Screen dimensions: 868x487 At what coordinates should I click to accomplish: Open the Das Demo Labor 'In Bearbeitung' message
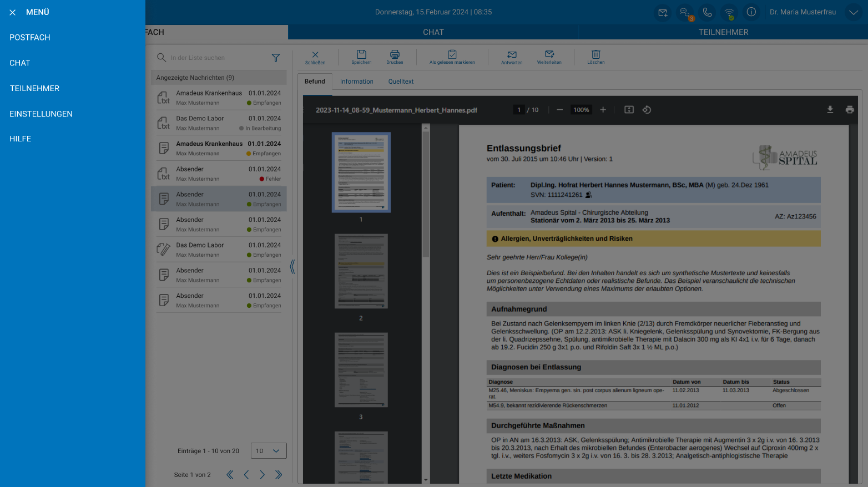[219, 123]
